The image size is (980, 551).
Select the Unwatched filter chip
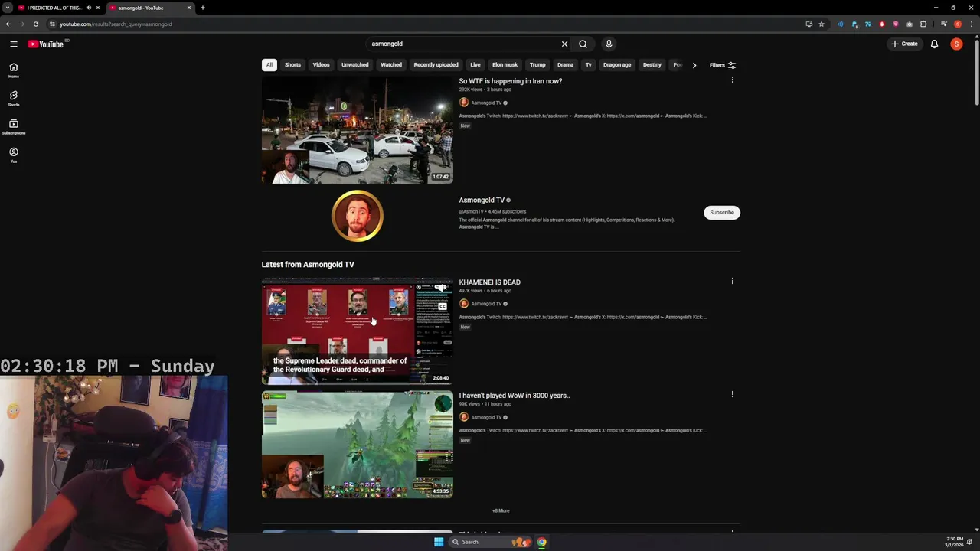354,65
